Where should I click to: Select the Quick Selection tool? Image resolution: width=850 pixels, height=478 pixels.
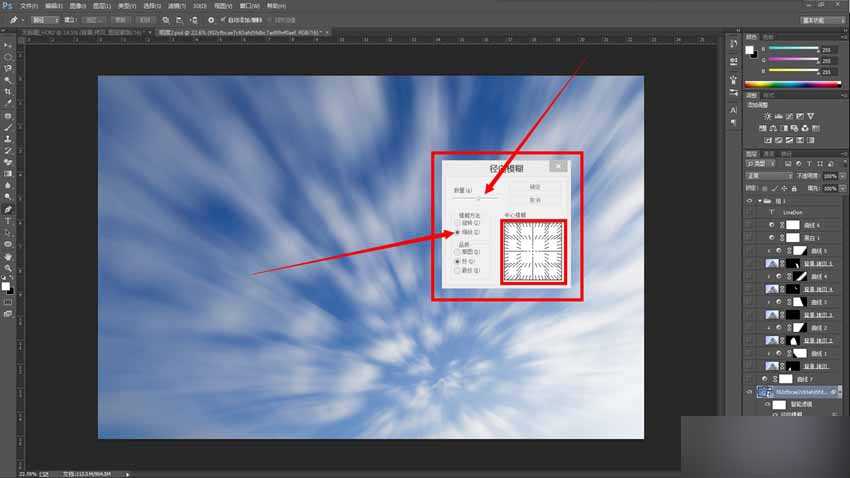8,80
